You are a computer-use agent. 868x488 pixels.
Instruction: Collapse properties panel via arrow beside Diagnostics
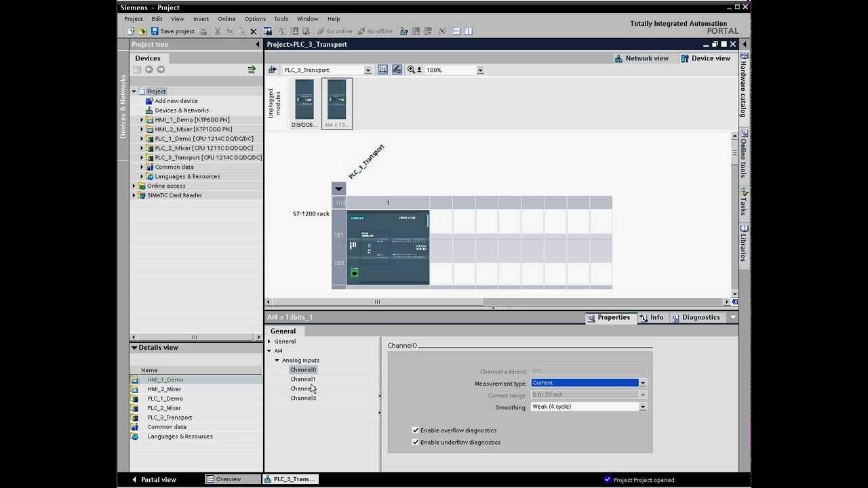732,317
